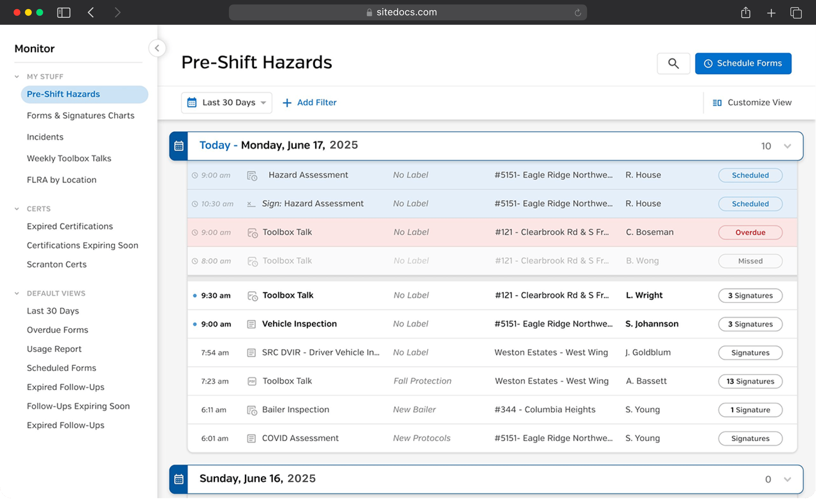The height and width of the screenshot is (504, 816).
Task: Click the search magnifier icon
Action: 673,63
